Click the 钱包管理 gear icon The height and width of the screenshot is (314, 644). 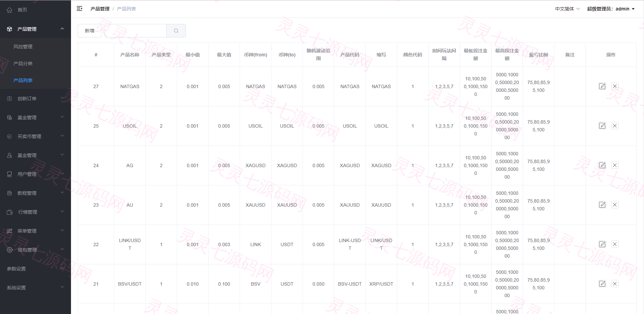9,250
